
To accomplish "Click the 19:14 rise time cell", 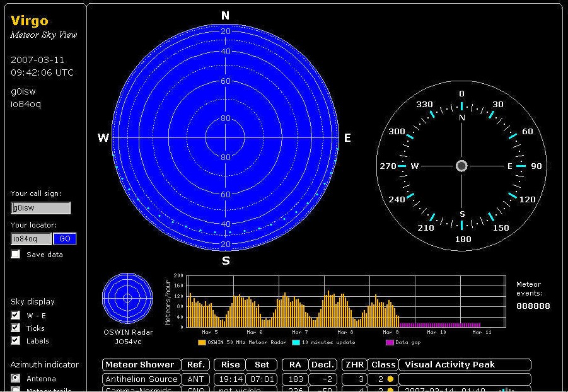I will [x=230, y=379].
